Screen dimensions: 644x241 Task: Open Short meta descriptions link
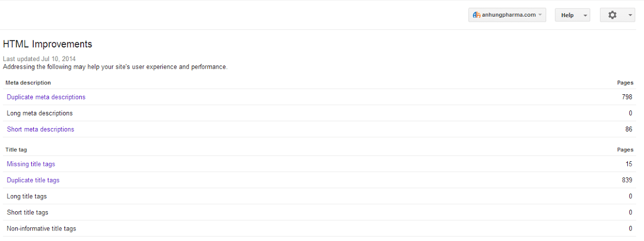[40, 130]
